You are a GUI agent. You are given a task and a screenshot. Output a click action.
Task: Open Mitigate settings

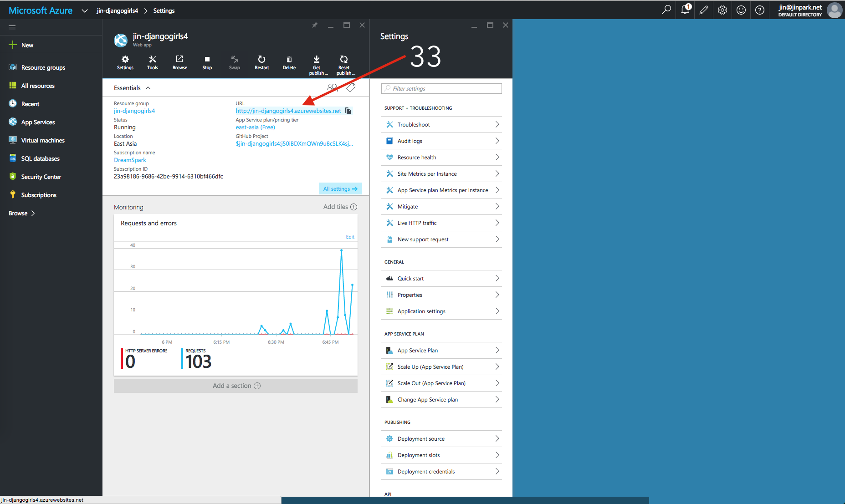[441, 206]
